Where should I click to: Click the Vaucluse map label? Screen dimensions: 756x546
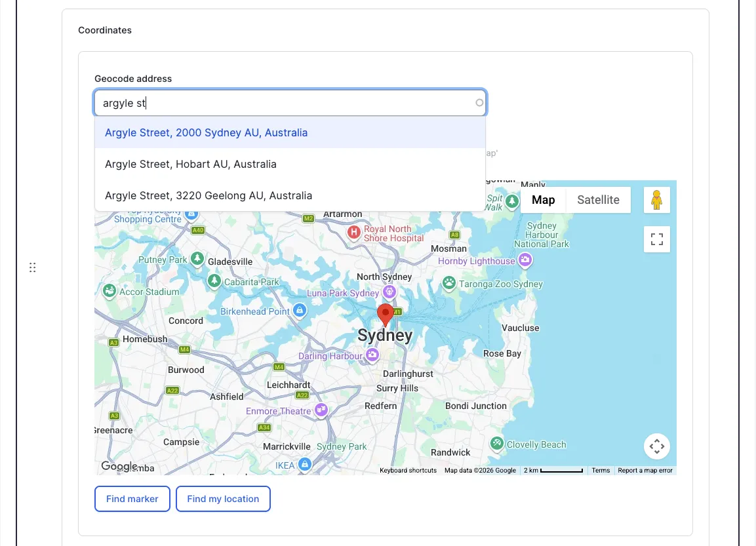tap(520, 328)
